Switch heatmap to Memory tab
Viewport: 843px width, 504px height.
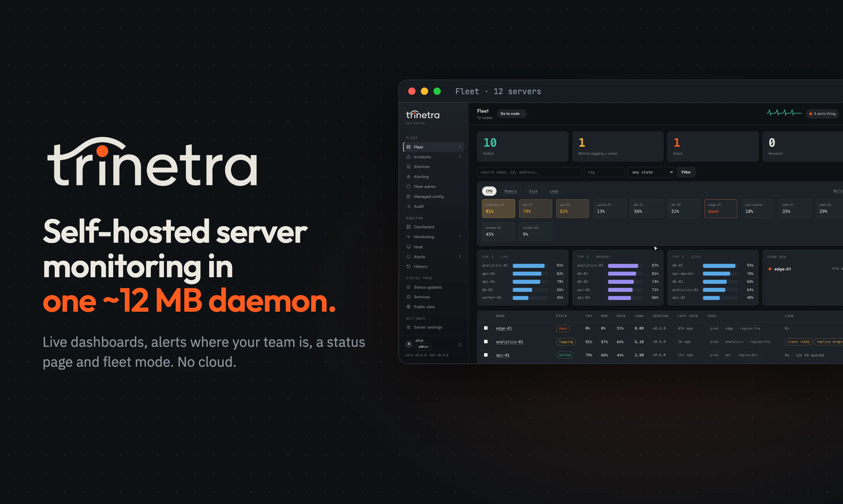[x=510, y=191]
